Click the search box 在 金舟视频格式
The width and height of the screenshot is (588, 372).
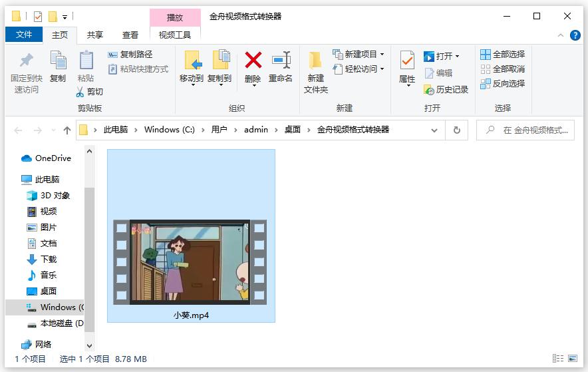point(525,130)
